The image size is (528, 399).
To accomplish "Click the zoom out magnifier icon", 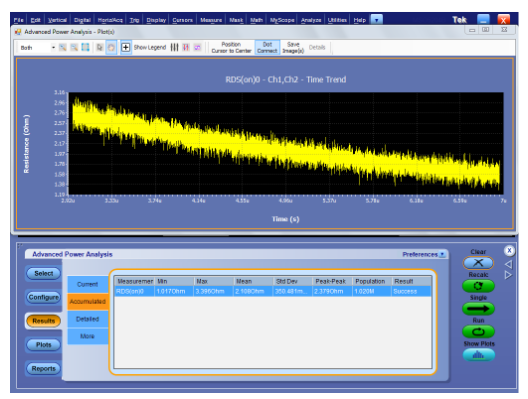I will click(x=74, y=47).
